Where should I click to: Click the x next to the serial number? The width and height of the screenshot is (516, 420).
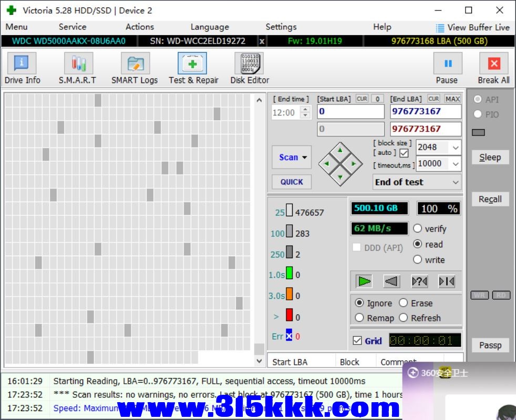click(262, 41)
